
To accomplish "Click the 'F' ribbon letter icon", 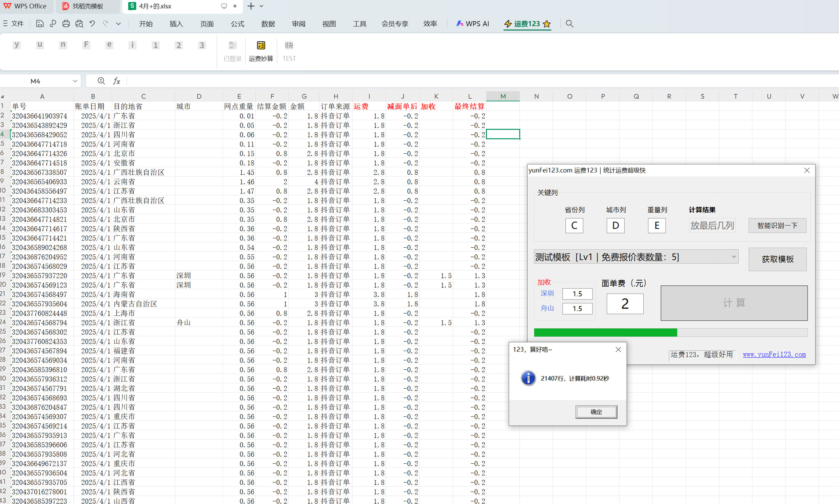I will point(86,45).
